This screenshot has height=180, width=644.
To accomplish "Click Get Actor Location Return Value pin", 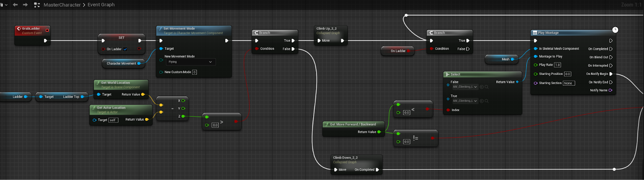I will pos(147,120).
